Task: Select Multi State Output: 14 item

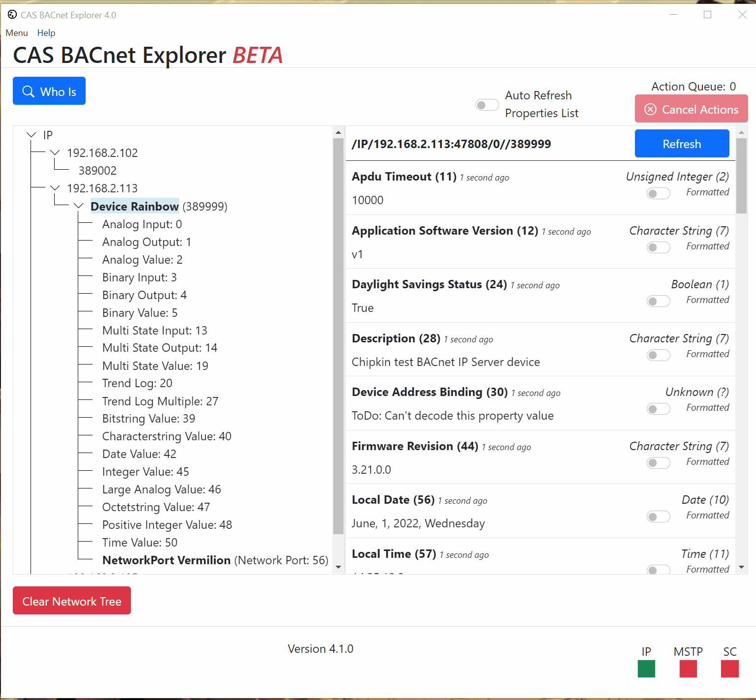Action: pos(159,348)
